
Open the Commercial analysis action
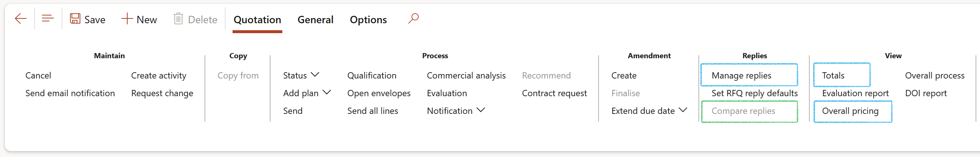click(466, 75)
